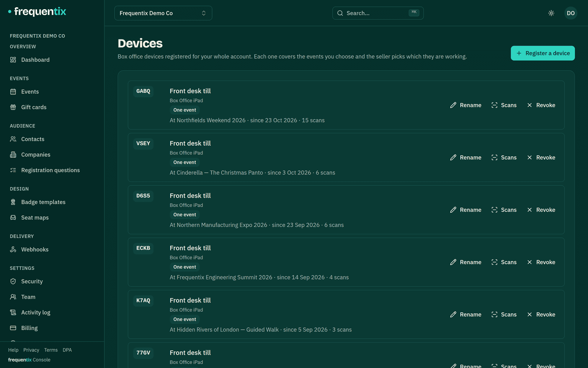The height and width of the screenshot is (368, 588).
Task: Click the GABQ device code badge
Action: tap(143, 91)
